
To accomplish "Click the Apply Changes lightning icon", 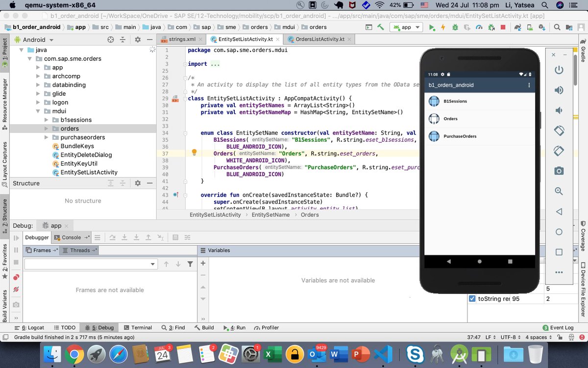I will coord(443,27).
